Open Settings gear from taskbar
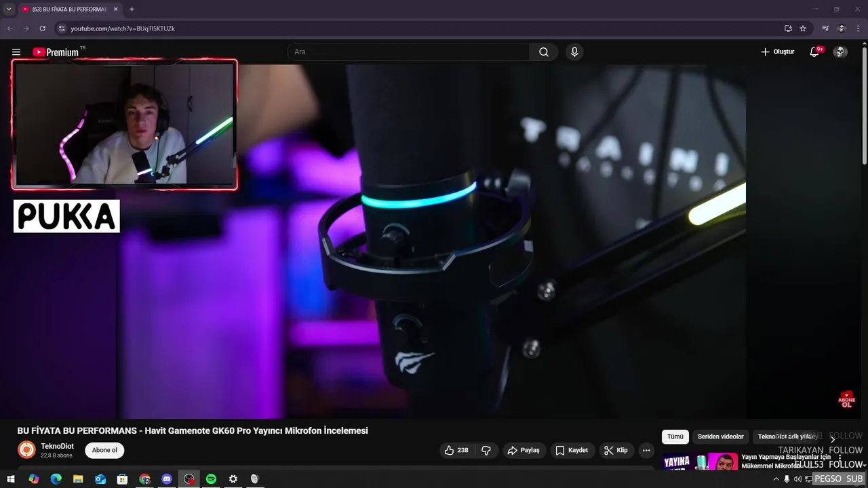The width and height of the screenshot is (868, 488). tap(233, 479)
